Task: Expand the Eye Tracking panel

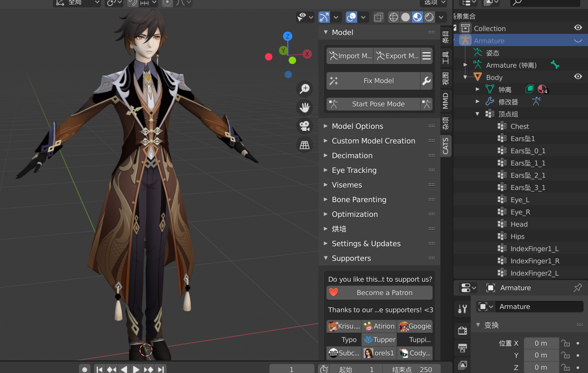Action: tap(326, 170)
